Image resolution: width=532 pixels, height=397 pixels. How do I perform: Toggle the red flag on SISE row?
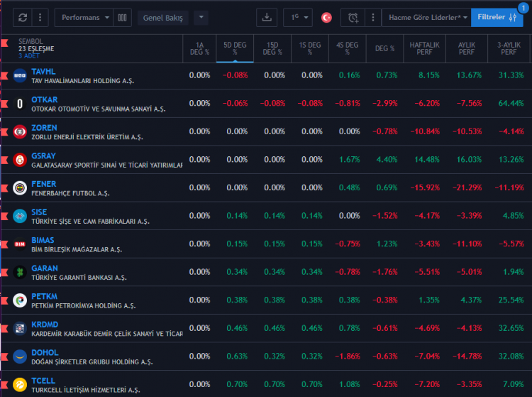click(x=4, y=216)
